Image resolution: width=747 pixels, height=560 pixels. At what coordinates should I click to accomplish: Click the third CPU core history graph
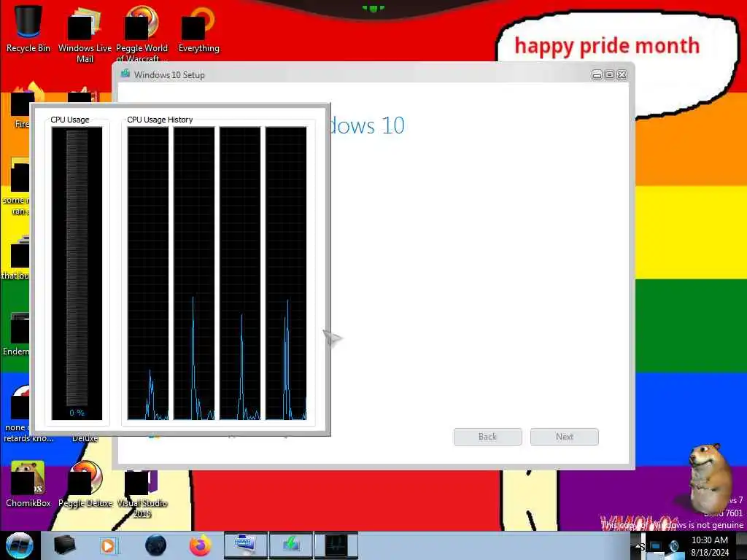(x=240, y=273)
